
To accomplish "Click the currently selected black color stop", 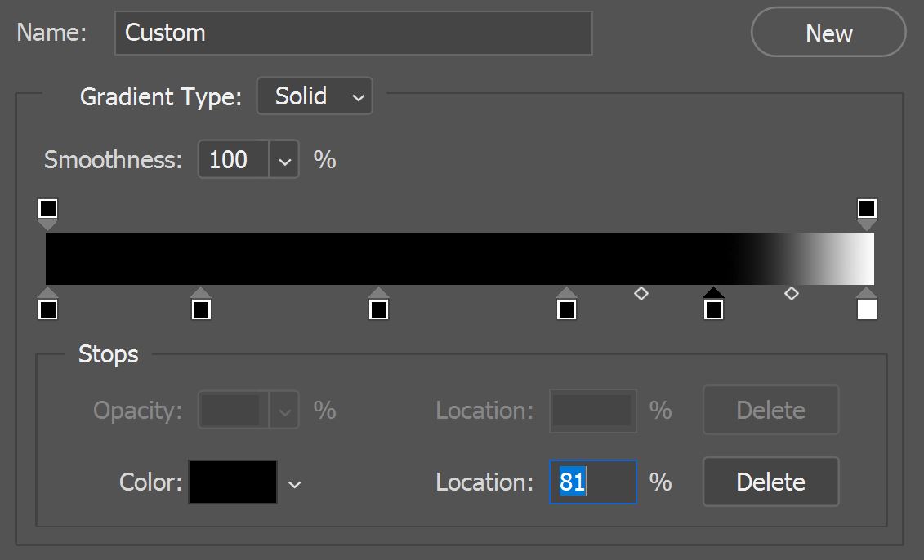I will click(x=712, y=308).
